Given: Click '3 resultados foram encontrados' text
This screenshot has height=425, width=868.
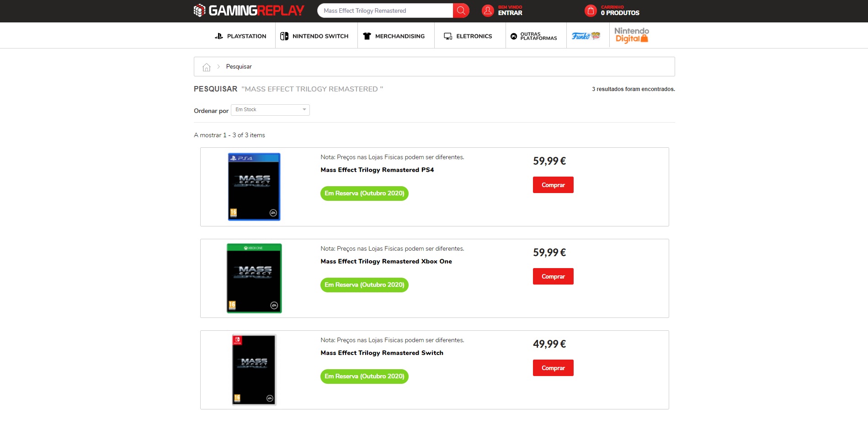Looking at the screenshot, I should coord(634,89).
